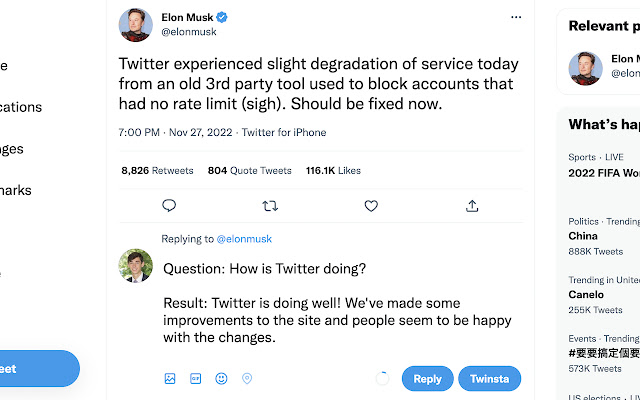View the 116.1K Likes list
Screen dimensions: 640x400
click(x=333, y=171)
